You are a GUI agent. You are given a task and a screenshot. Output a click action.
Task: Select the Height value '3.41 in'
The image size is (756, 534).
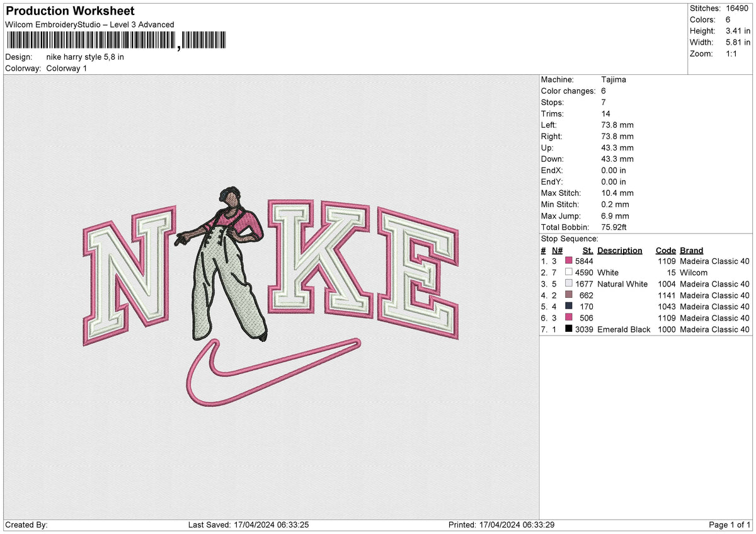coord(738,31)
